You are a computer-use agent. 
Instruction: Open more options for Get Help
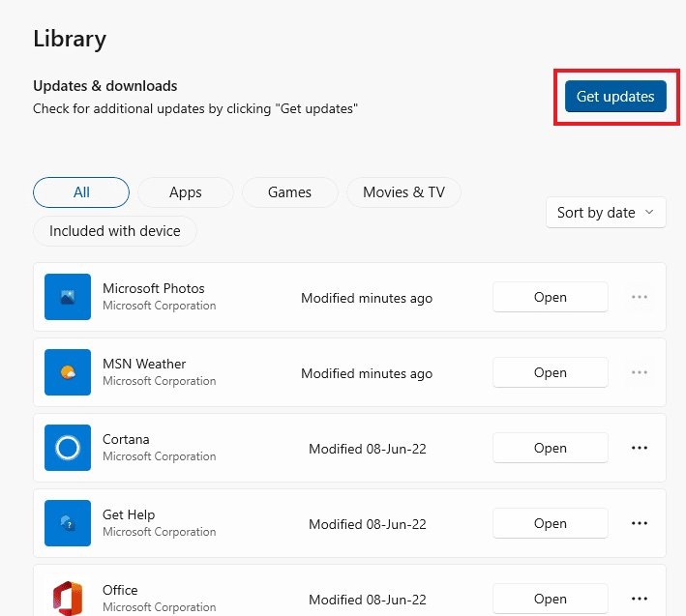[x=639, y=523]
